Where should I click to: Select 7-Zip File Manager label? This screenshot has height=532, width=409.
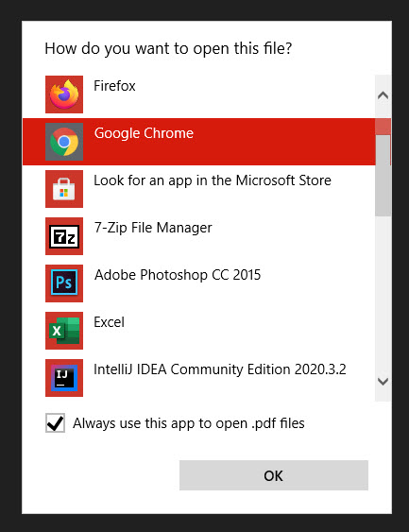tap(153, 228)
